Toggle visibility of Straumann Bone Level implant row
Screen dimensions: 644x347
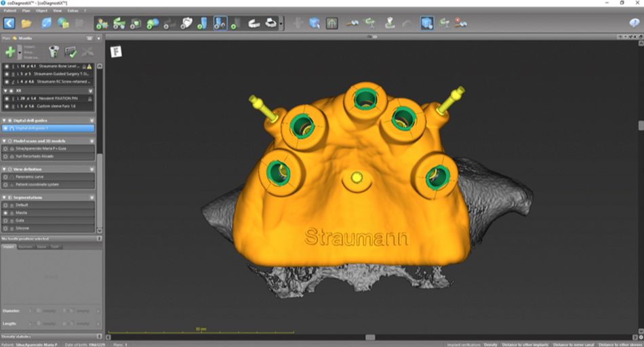click(7, 66)
